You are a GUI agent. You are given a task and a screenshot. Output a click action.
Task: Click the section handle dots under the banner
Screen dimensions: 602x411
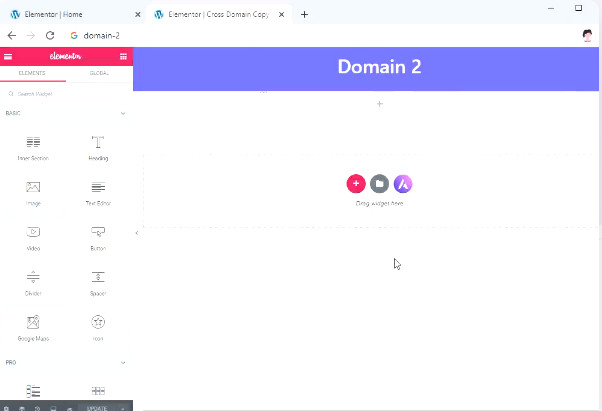click(263, 92)
